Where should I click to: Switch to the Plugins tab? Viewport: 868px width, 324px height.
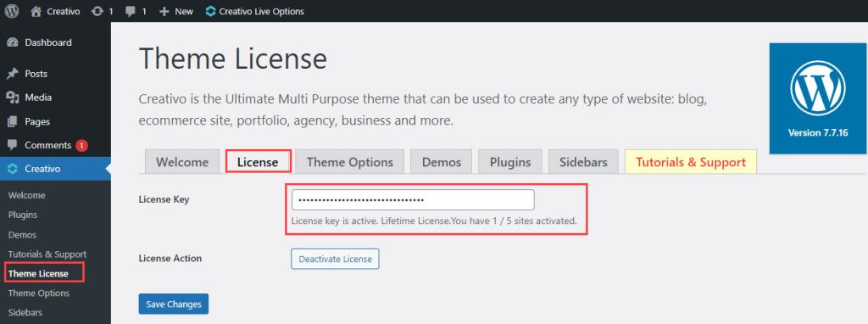[510, 162]
